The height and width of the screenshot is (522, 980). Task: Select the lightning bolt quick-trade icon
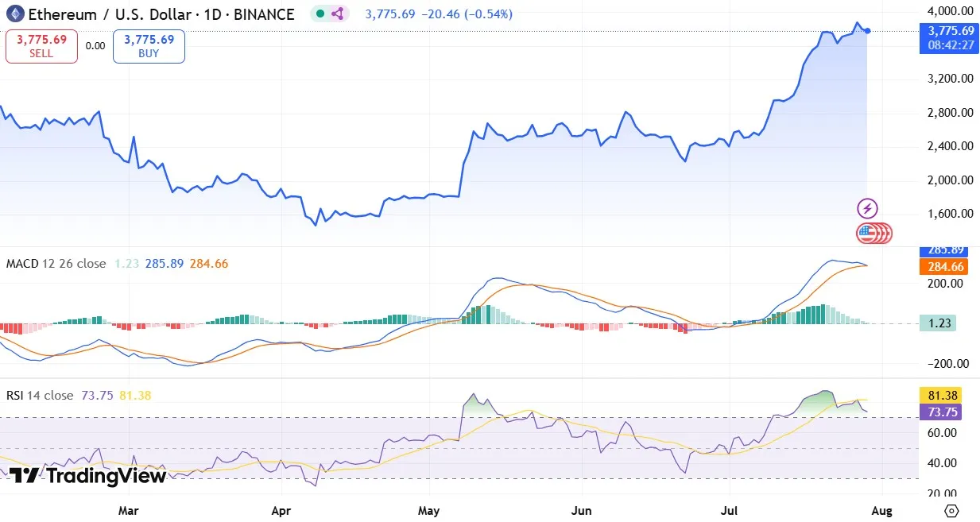click(x=866, y=209)
